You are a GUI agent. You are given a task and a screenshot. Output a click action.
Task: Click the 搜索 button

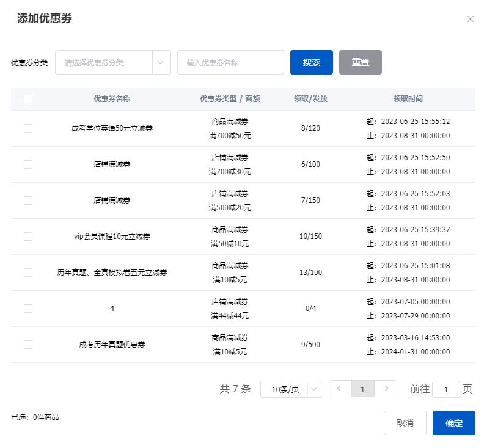311,62
